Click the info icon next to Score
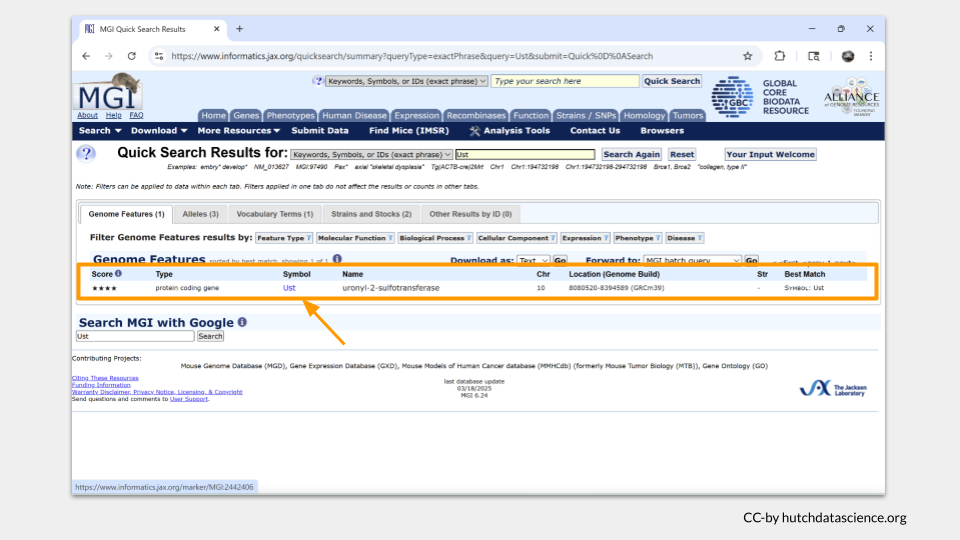 pos(119,274)
